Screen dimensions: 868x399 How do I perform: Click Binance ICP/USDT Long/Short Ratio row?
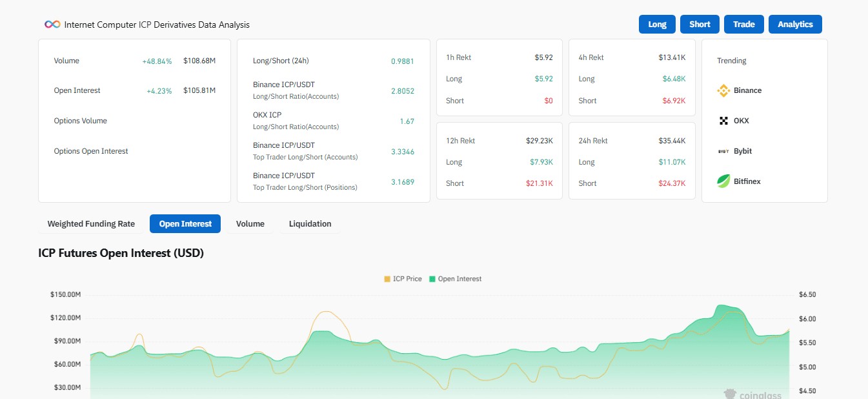pyautogui.click(x=334, y=90)
